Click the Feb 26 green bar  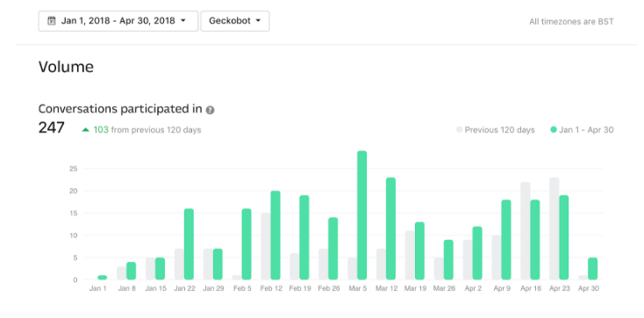[333, 249]
